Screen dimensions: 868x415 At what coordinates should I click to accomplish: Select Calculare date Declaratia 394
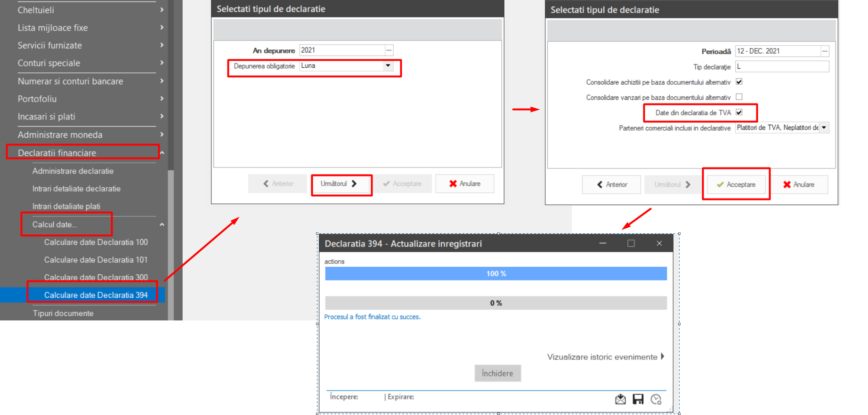96,295
